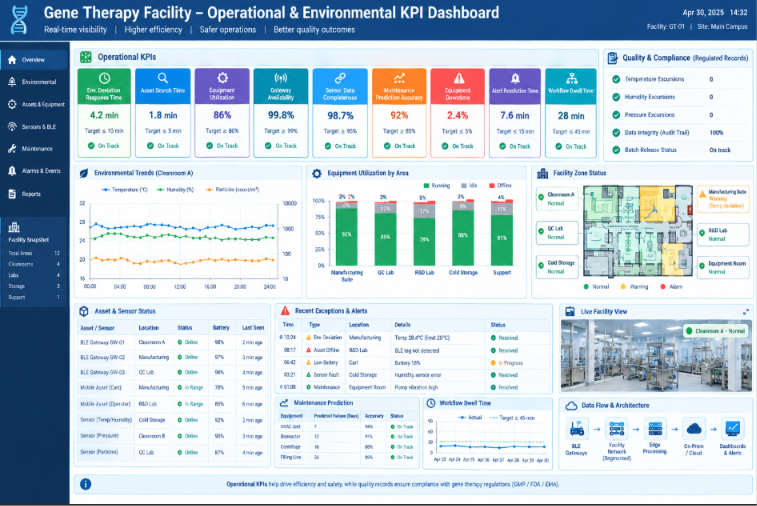Open the Manufacturing Suite warning zone card

click(x=723, y=199)
